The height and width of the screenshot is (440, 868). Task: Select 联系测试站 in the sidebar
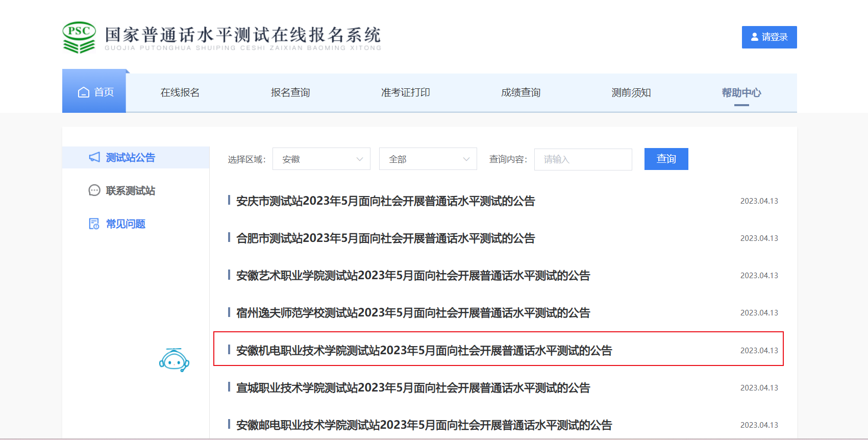coord(130,190)
